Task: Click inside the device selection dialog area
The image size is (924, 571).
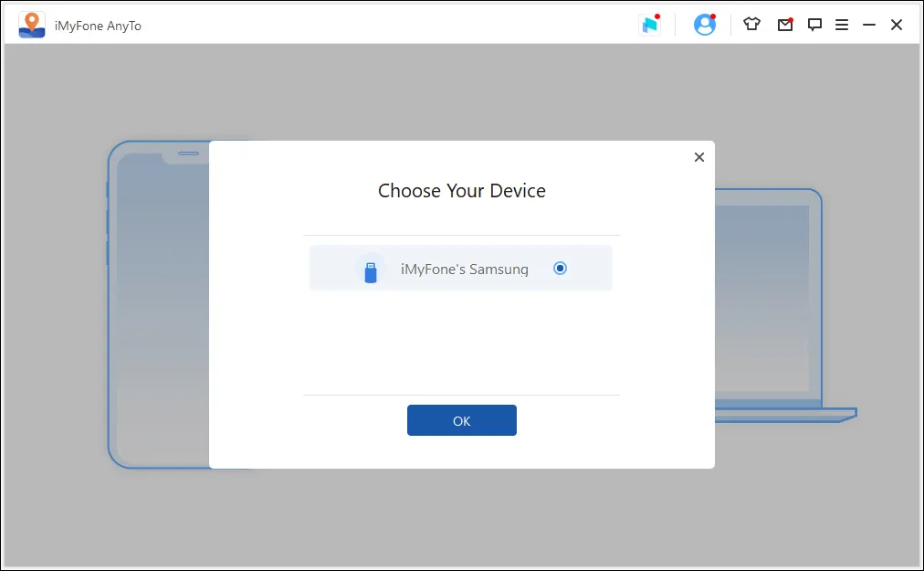Action: [x=461, y=347]
